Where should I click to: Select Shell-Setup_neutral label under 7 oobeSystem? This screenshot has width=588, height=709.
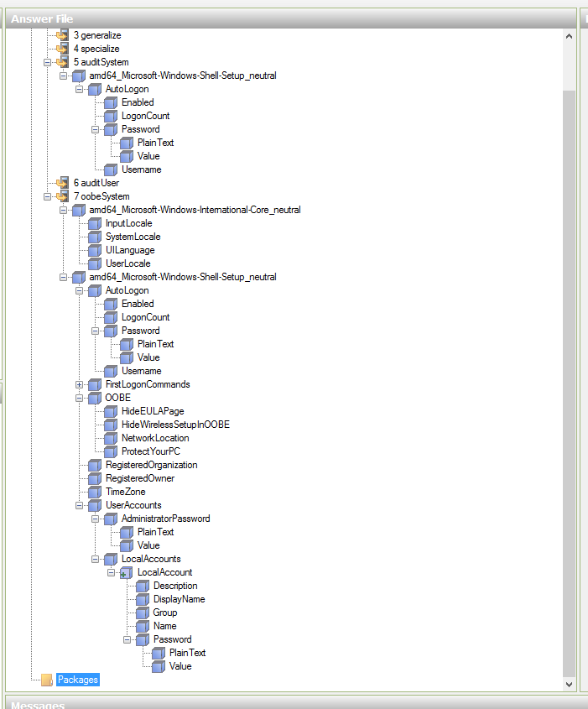coord(183,277)
